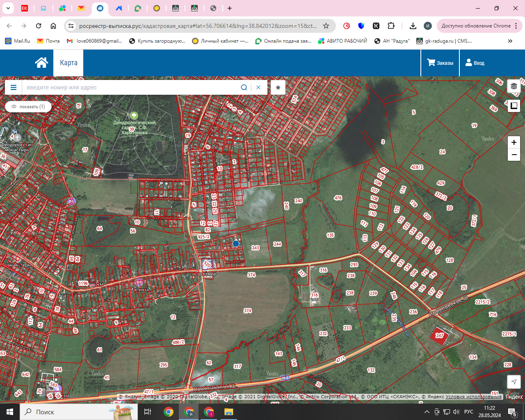This screenshot has height=420, width=525.
Task: Open the 'Условия использования' link
Action: click(x=473, y=397)
